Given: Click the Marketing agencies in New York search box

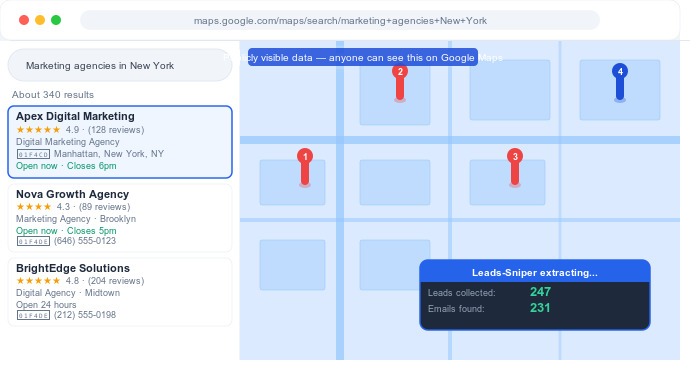Looking at the screenshot, I should pyautogui.click(x=120, y=66).
